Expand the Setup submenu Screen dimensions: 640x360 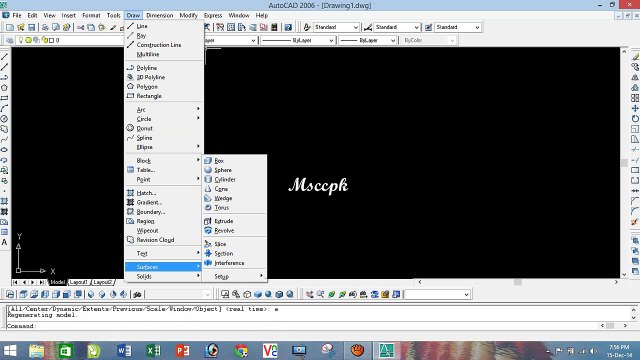pos(235,276)
